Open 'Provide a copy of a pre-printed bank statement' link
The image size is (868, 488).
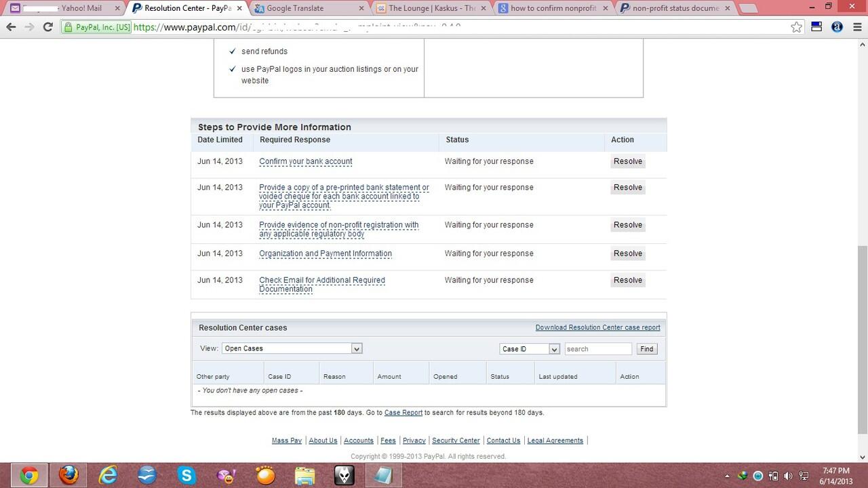tap(344, 196)
